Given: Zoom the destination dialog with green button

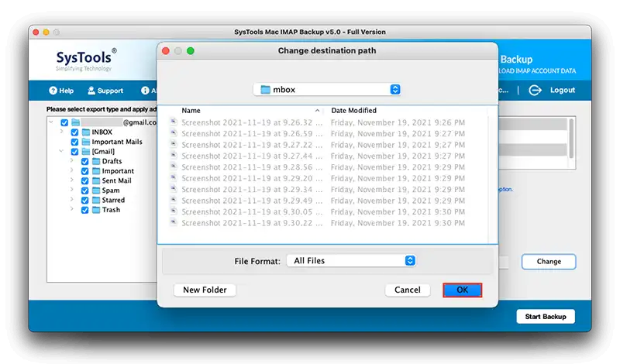Looking at the screenshot, I should pos(191,51).
